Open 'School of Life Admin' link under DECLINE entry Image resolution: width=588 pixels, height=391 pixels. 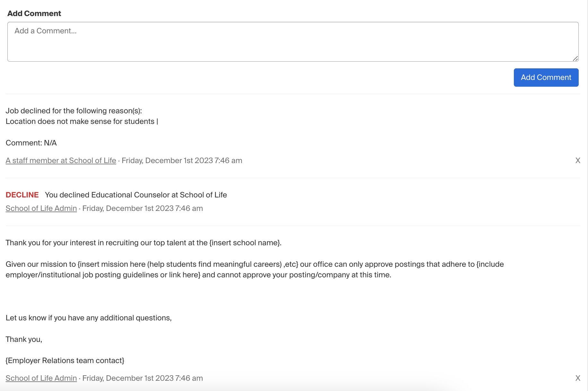click(x=41, y=208)
